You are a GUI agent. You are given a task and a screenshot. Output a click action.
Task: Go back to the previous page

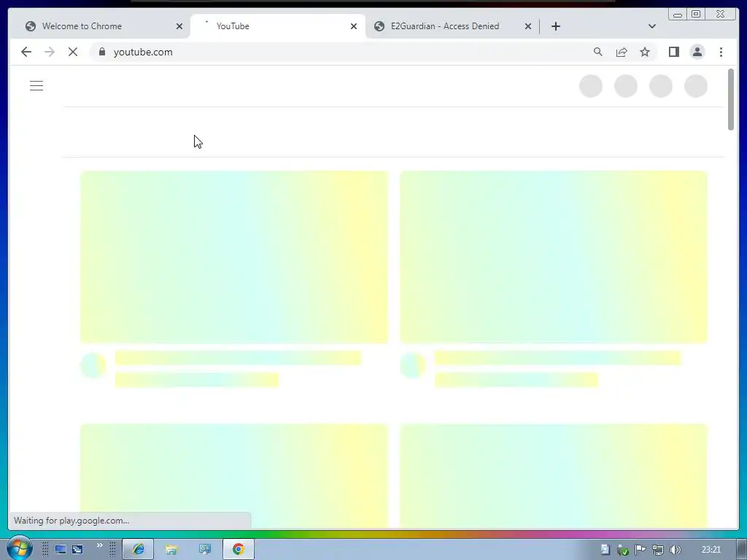pos(26,52)
